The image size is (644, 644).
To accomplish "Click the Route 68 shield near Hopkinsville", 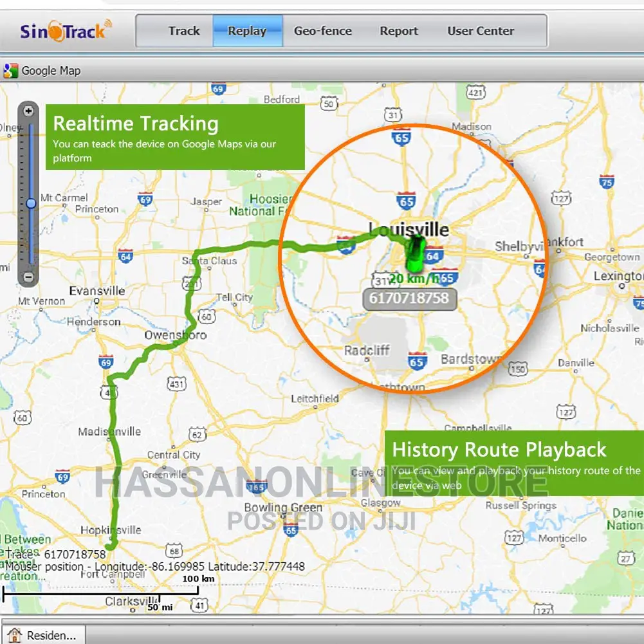I will click(174, 551).
